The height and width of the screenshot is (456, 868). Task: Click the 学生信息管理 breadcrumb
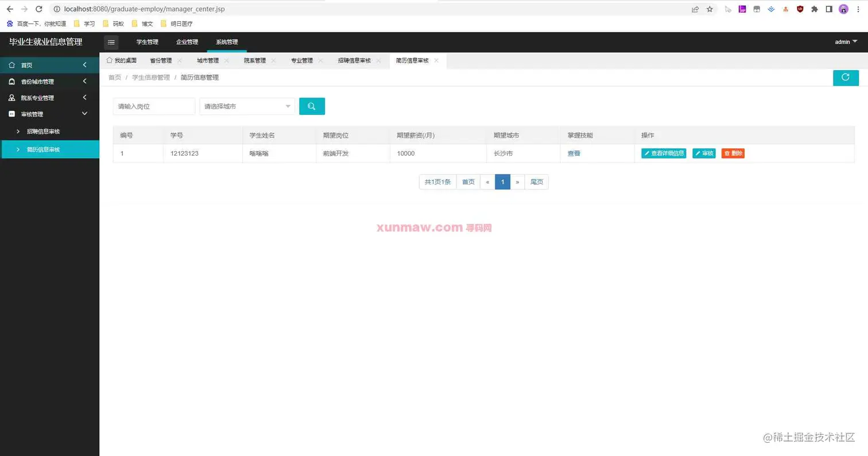(x=151, y=78)
